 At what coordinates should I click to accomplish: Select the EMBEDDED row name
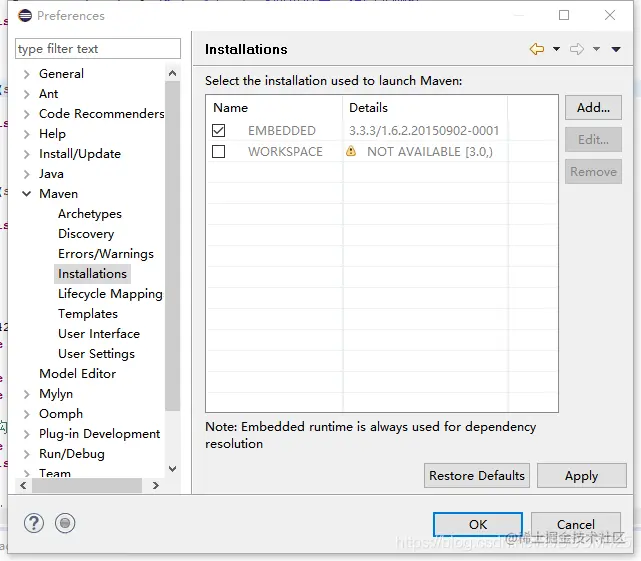(x=282, y=131)
